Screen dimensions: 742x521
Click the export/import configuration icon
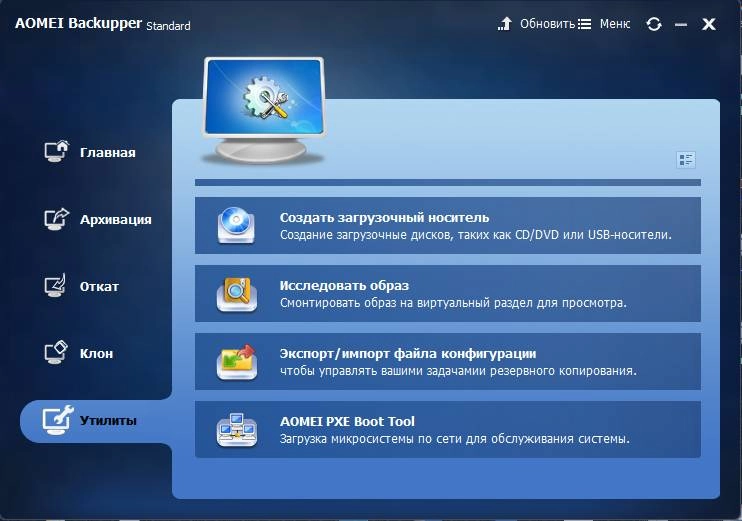click(237, 362)
